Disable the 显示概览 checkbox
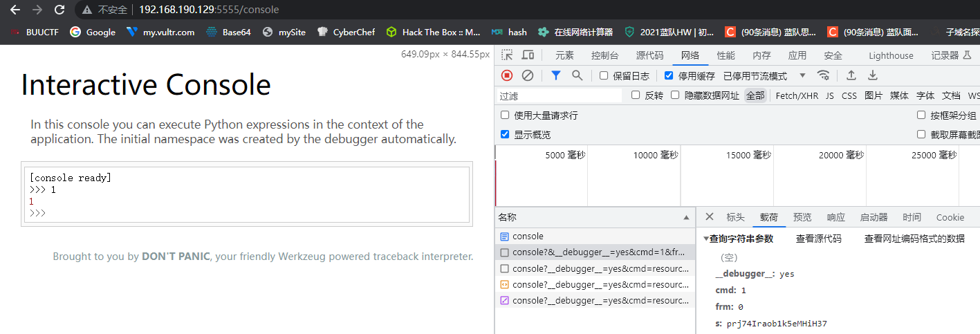980x334 pixels. click(505, 134)
